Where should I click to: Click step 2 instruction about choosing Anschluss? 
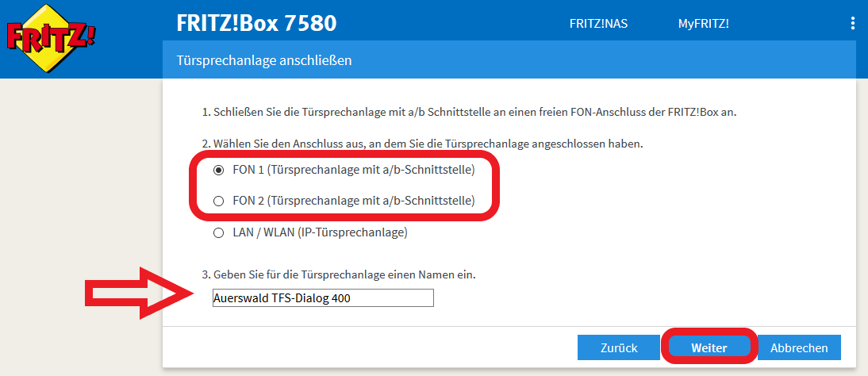(x=421, y=144)
